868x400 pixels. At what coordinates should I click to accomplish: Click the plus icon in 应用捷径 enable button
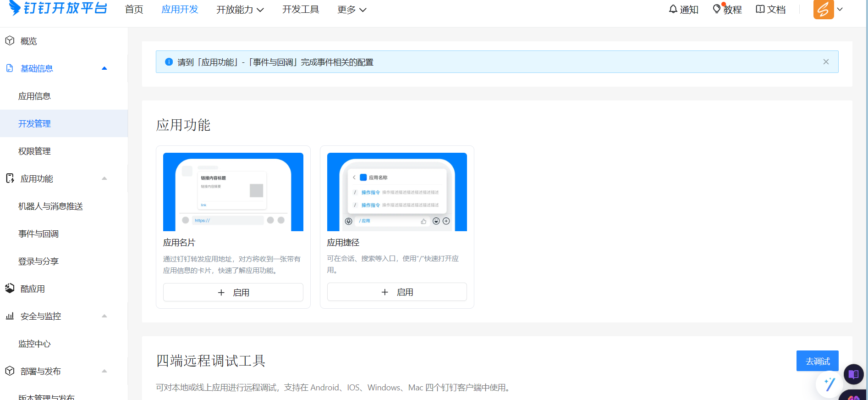385,292
